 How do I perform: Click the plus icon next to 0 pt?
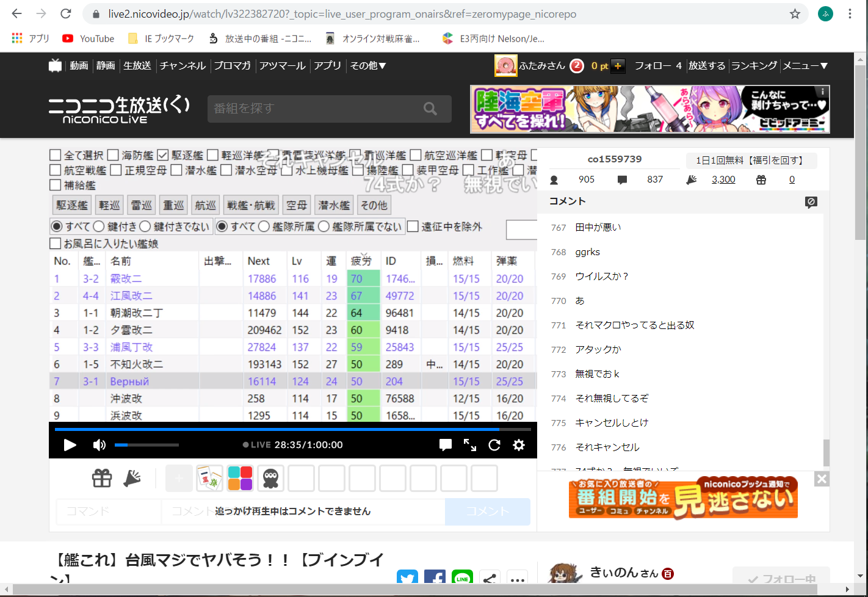618,66
